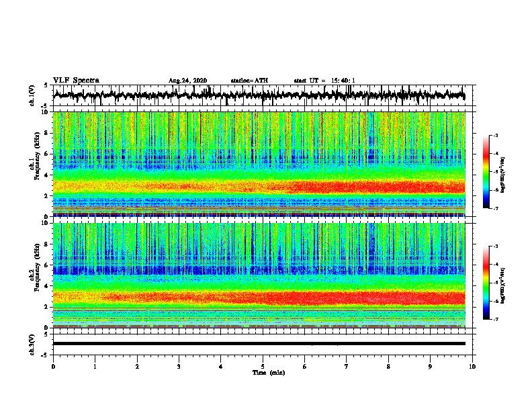The image size is (532, 411).
Task: Click the "VLF Spectra" plot title
Action: click(x=76, y=81)
